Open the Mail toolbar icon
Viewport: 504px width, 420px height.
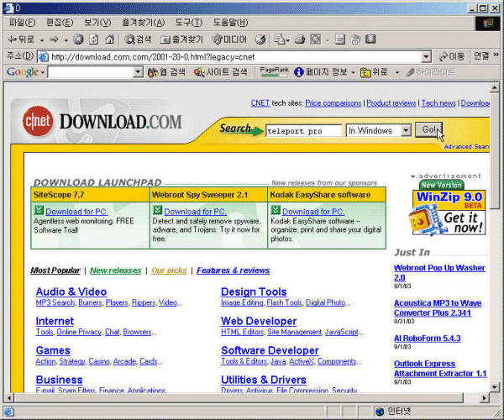point(280,39)
